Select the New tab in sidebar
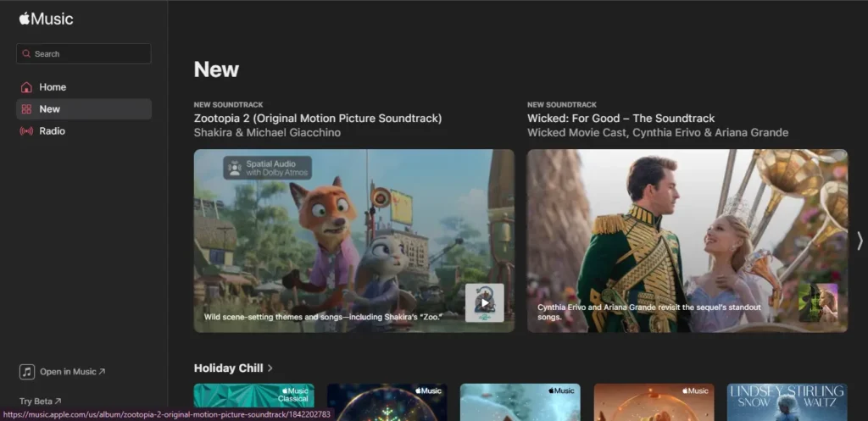The width and height of the screenshot is (868, 421). tap(83, 109)
